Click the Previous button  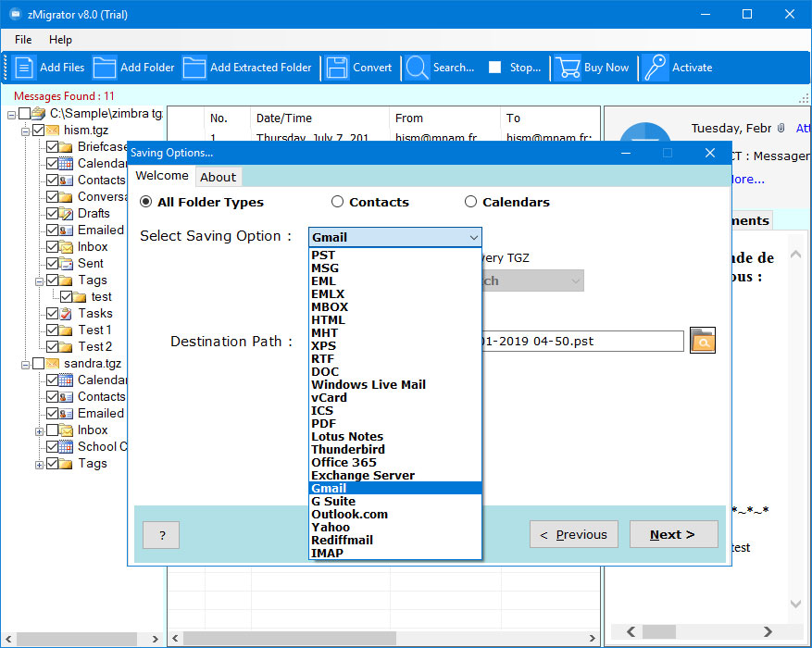point(574,534)
